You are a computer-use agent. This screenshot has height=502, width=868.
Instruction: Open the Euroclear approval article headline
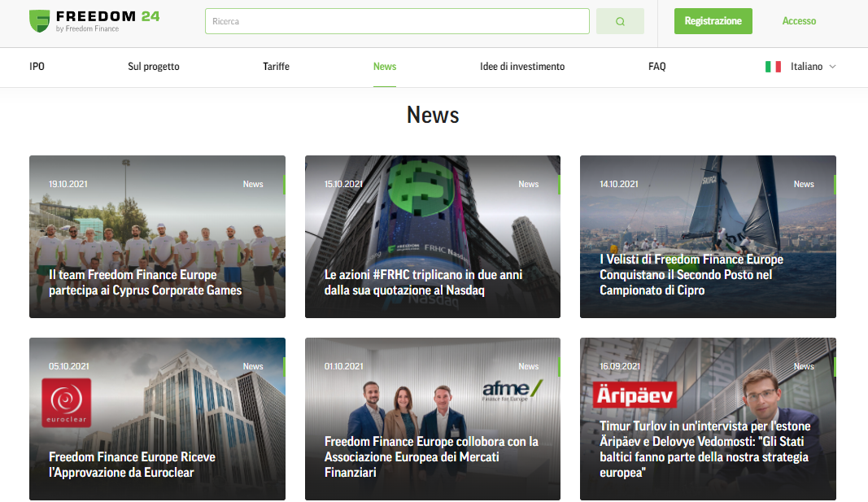point(132,465)
